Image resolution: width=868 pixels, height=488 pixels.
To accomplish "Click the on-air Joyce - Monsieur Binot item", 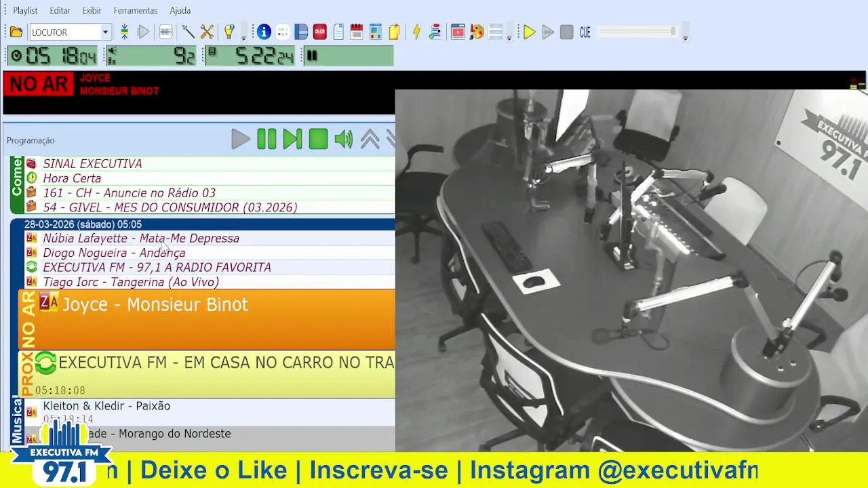I will pos(207,319).
